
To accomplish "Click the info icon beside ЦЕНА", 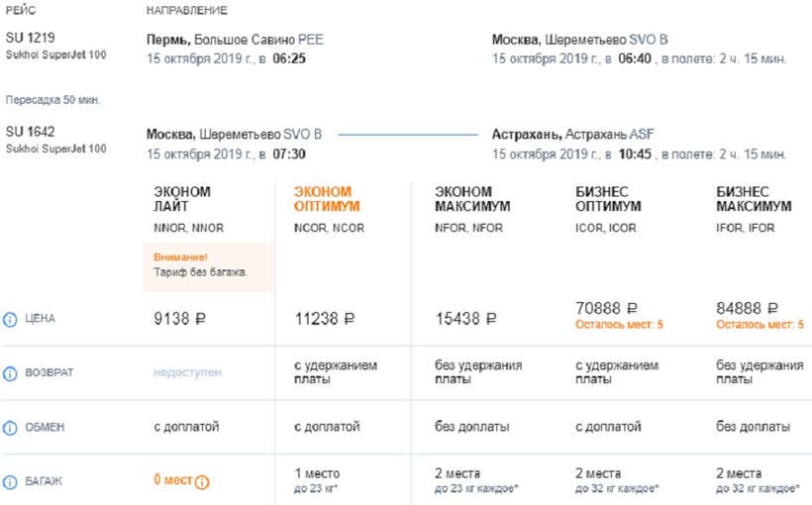I will click(10, 319).
